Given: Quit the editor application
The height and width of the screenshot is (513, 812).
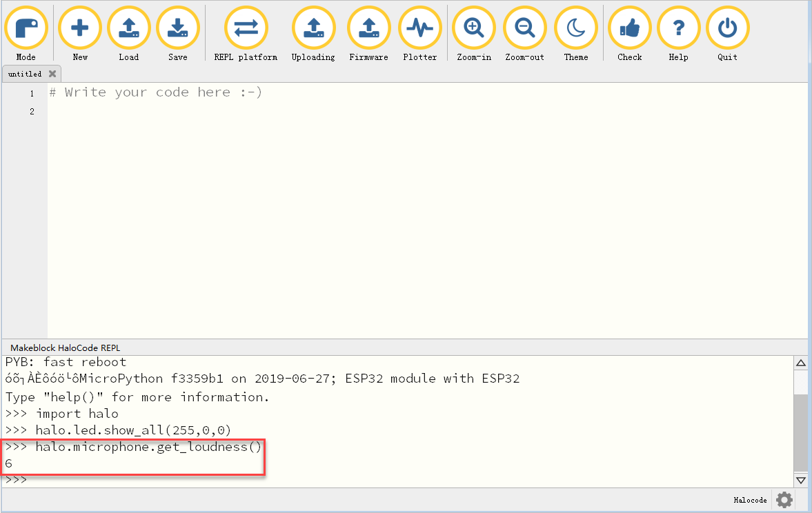Looking at the screenshot, I should point(727,28).
